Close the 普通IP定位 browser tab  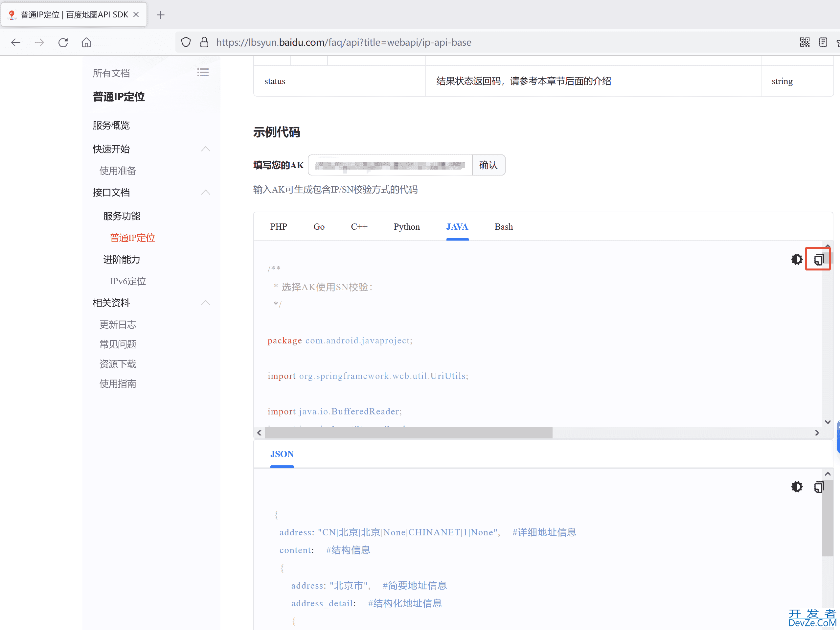(x=136, y=14)
